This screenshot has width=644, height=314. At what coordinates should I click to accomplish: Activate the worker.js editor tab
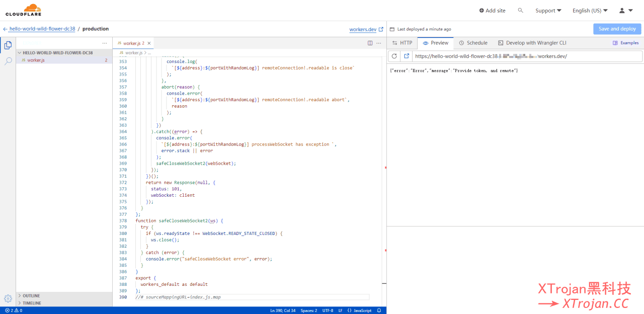click(x=133, y=43)
